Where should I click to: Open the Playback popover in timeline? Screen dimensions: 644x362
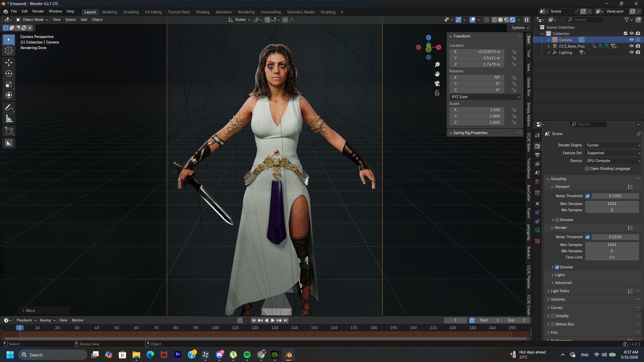[26, 320]
